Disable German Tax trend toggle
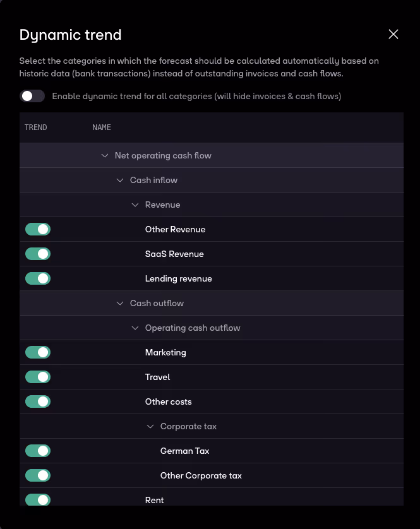 pos(38,451)
